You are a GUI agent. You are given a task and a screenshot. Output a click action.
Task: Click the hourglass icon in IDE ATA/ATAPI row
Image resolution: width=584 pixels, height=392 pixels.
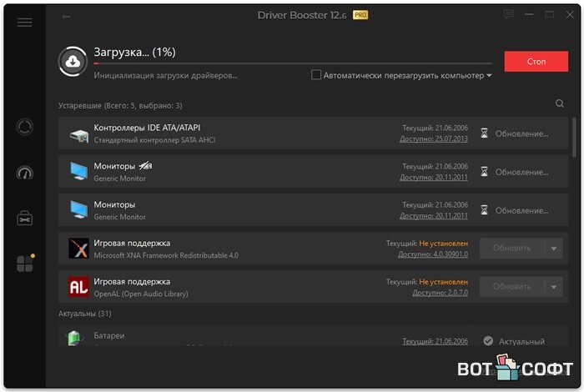(484, 133)
